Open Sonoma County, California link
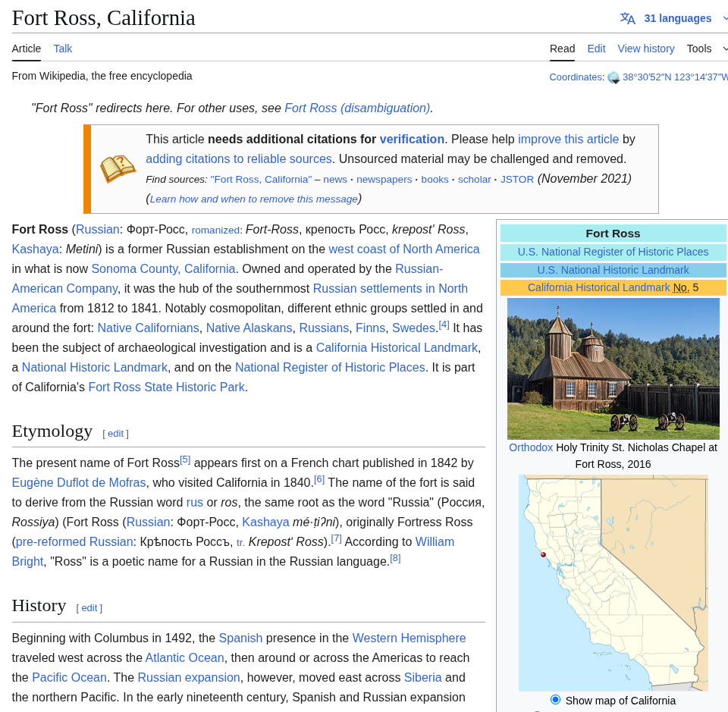Viewport: 728px width, 712px height. coord(163,269)
